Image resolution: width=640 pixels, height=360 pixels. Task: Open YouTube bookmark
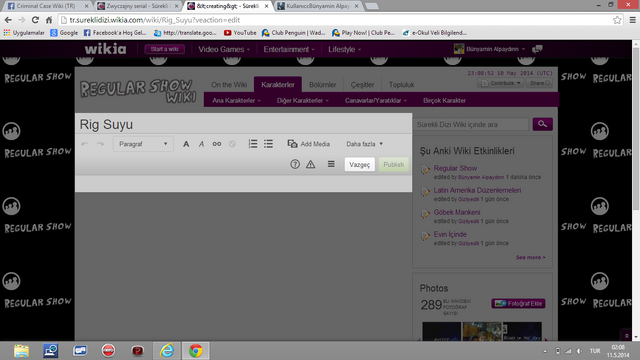point(240,33)
